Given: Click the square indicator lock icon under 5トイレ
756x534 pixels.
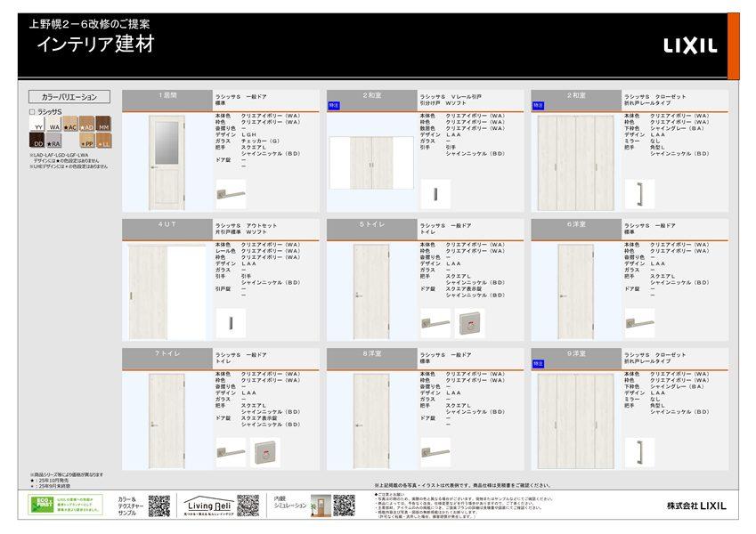Looking at the screenshot, I should tap(471, 323).
